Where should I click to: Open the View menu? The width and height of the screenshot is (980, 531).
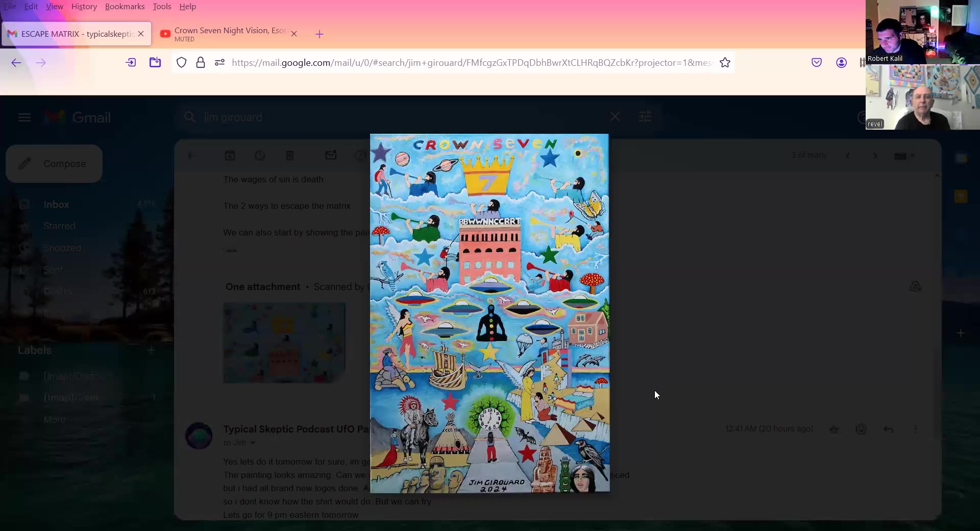pyautogui.click(x=55, y=7)
